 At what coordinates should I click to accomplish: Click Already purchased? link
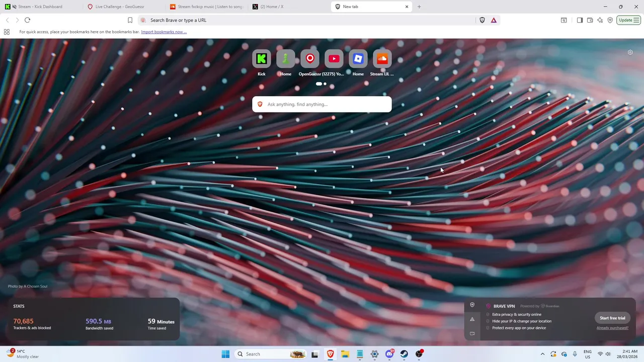612,328
